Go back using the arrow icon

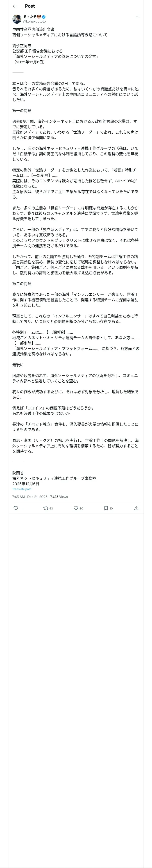(14, 6)
